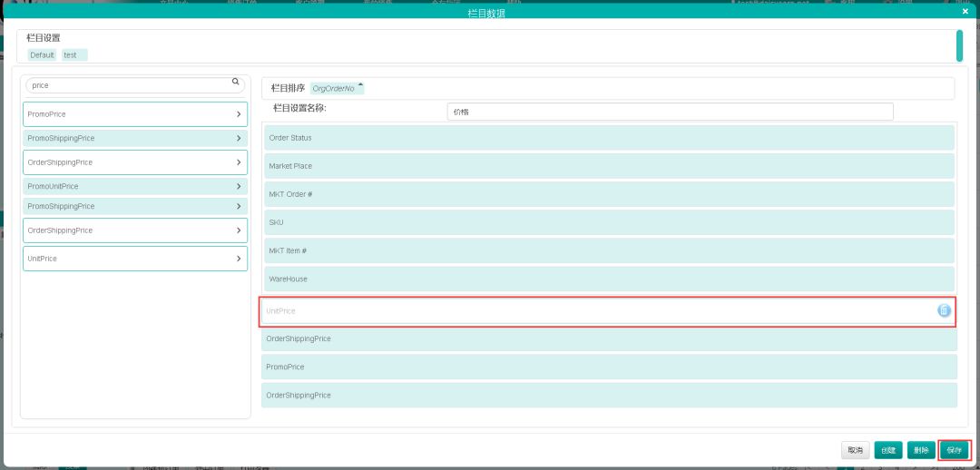
Task: Select PromoPrice in the search results list
Action: (x=135, y=114)
